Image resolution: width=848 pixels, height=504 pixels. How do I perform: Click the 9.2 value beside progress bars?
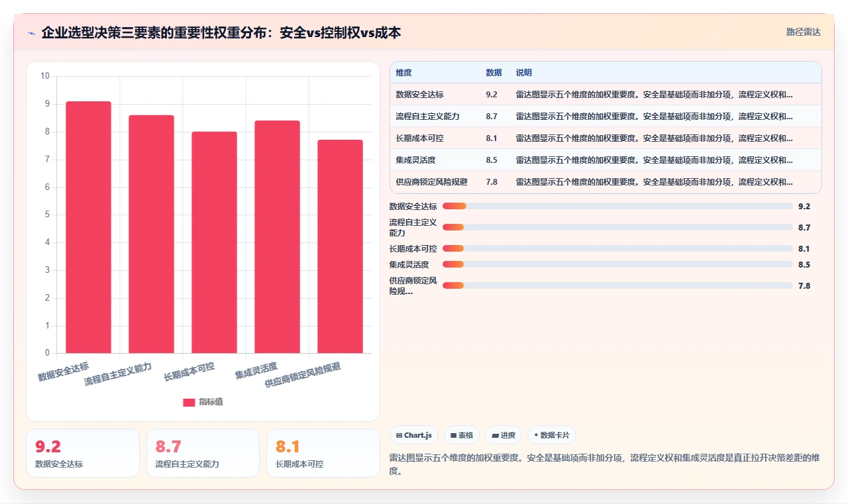coord(804,206)
